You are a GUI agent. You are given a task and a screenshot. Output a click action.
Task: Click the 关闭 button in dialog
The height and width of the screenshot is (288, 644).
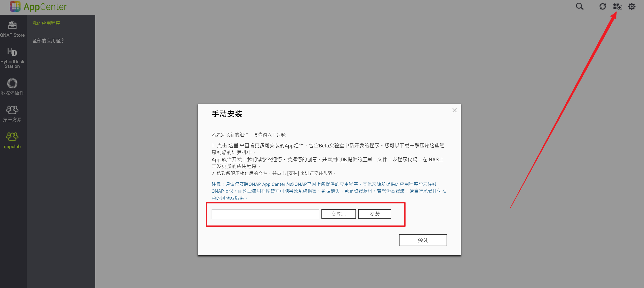click(x=423, y=240)
